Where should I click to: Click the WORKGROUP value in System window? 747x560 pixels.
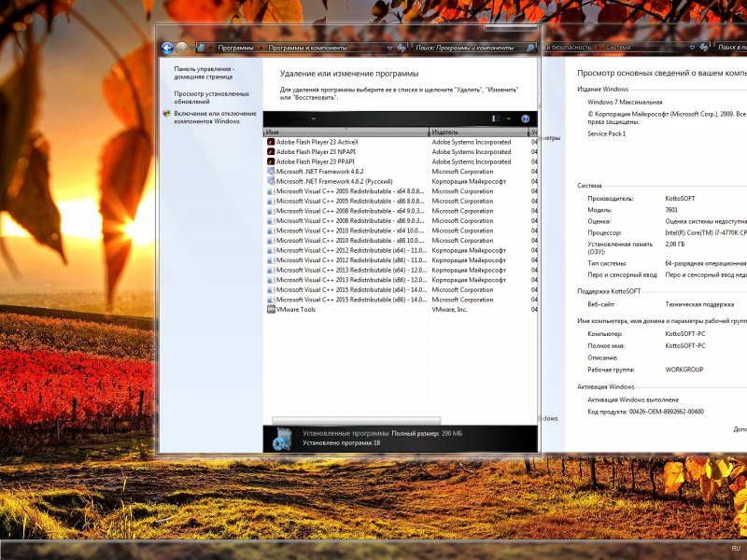tap(684, 370)
